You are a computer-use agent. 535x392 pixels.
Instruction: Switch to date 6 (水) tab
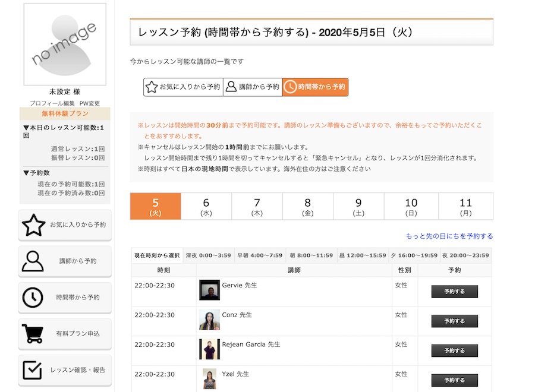206,206
